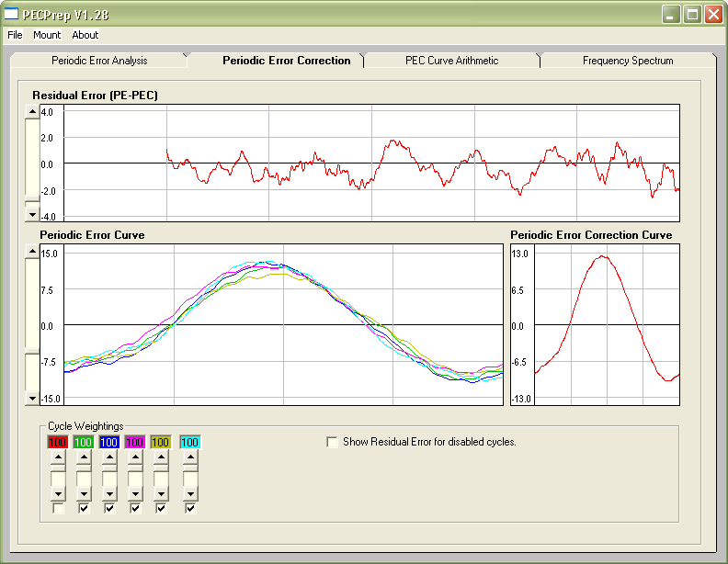Image resolution: width=728 pixels, height=564 pixels.
Task: Uncheck the cyan cycle checkbox
Action: pos(190,508)
